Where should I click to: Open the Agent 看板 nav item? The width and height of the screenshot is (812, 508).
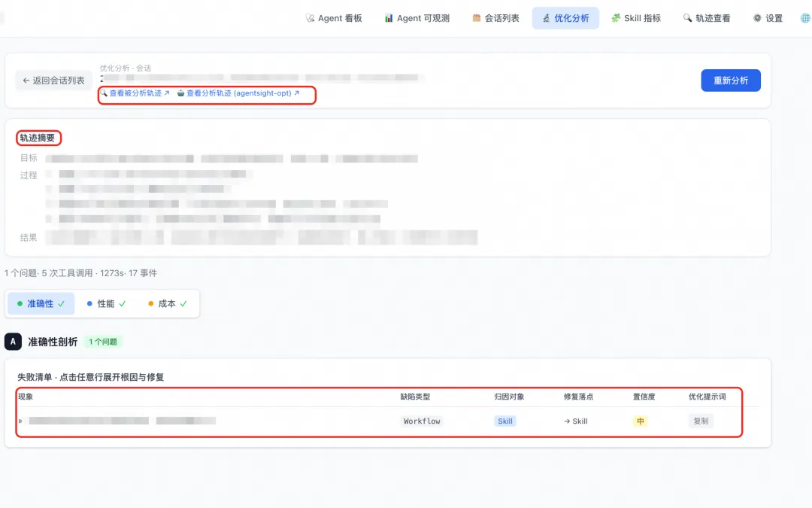tap(334, 18)
